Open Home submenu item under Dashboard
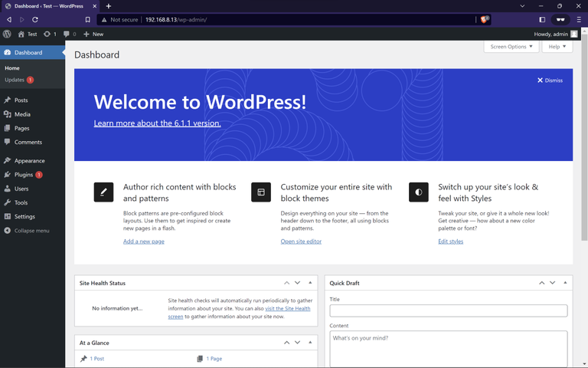The image size is (588, 368). click(12, 68)
